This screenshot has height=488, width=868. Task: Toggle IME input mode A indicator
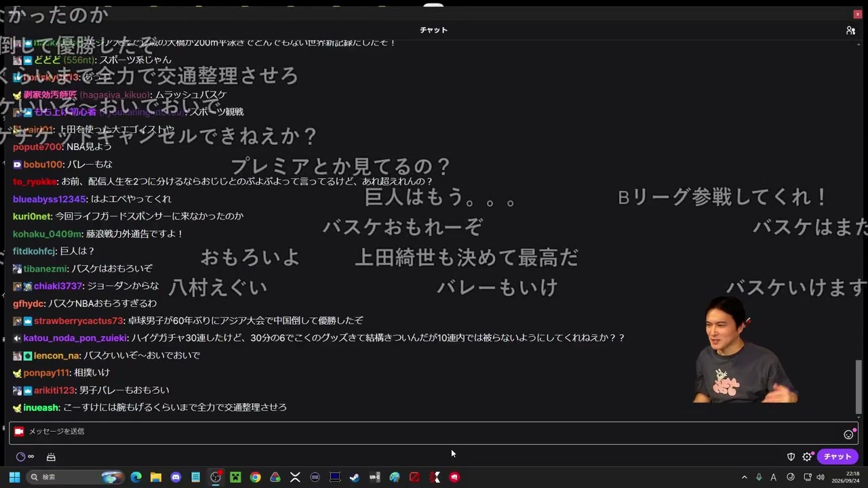tap(774, 477)
